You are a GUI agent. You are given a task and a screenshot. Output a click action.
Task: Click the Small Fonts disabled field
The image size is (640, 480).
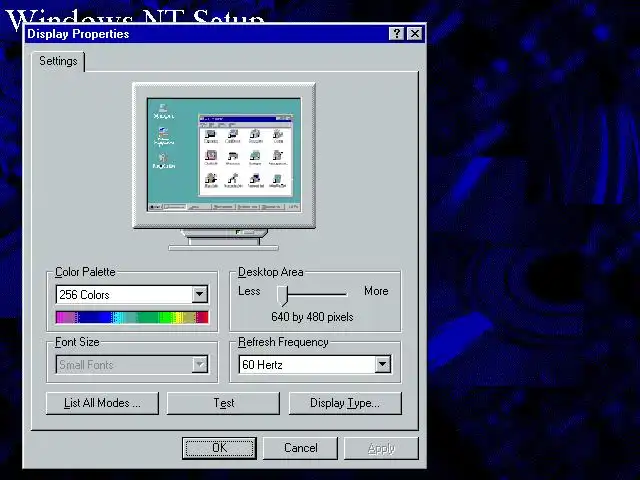pos(132,364)
